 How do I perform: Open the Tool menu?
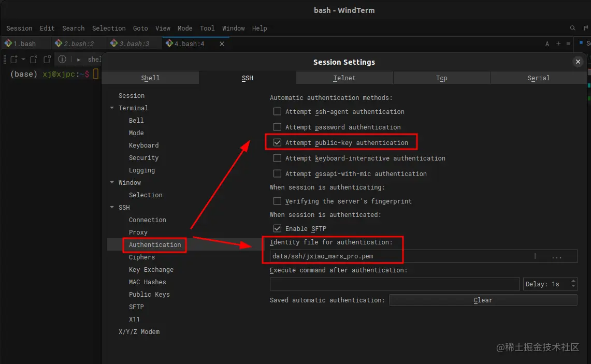pyautogui.click(x=207, y=28)
